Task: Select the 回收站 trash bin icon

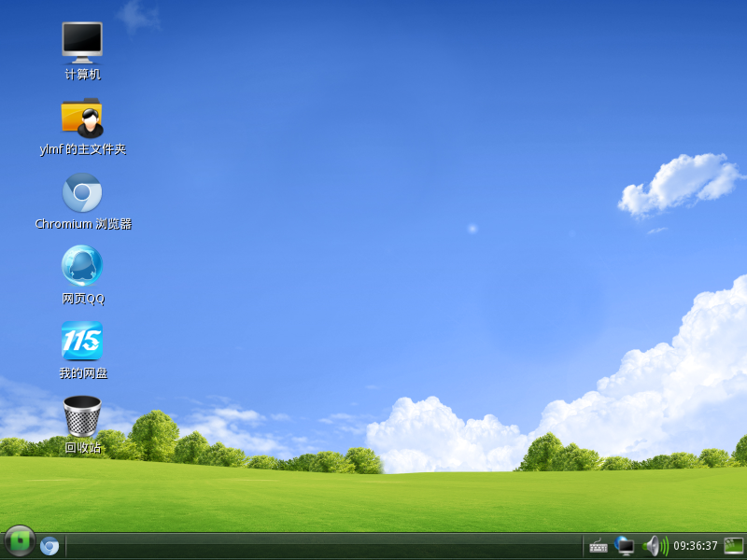Action: pyautogui.click(x=82, y=415)
